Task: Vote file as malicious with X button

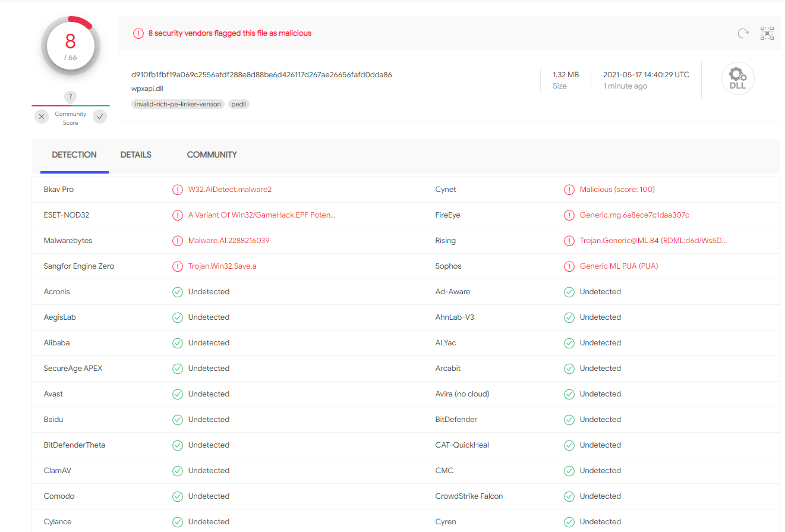Action: 42,117
